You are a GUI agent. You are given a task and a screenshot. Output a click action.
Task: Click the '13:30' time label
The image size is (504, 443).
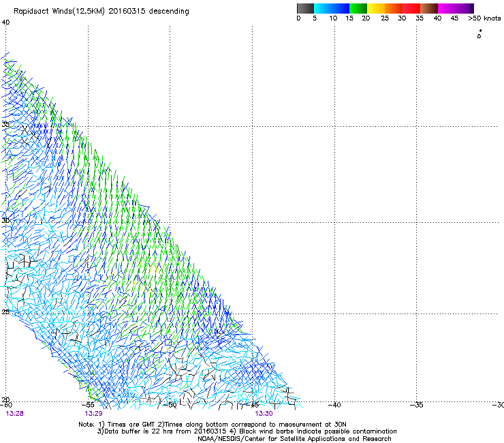[264, 414]
